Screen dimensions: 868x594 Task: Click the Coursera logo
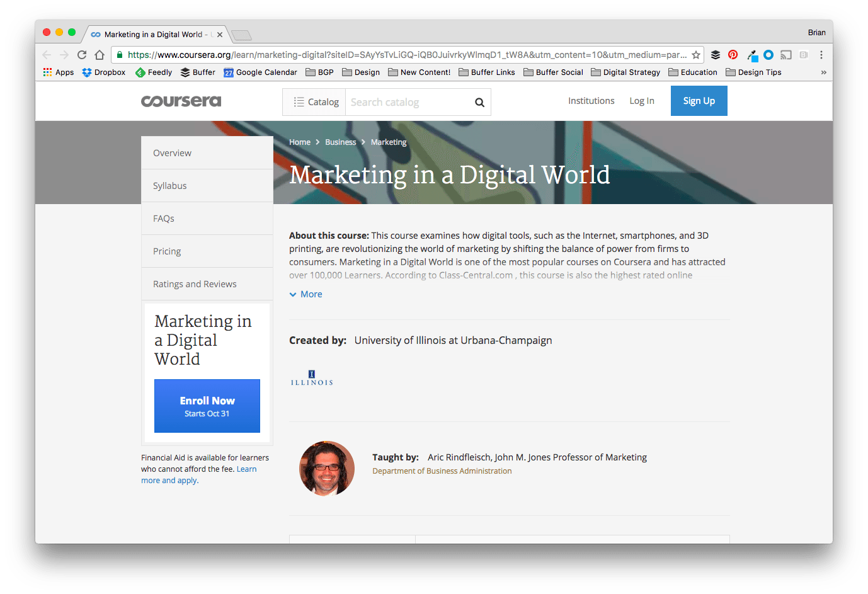tap(181, 101)
